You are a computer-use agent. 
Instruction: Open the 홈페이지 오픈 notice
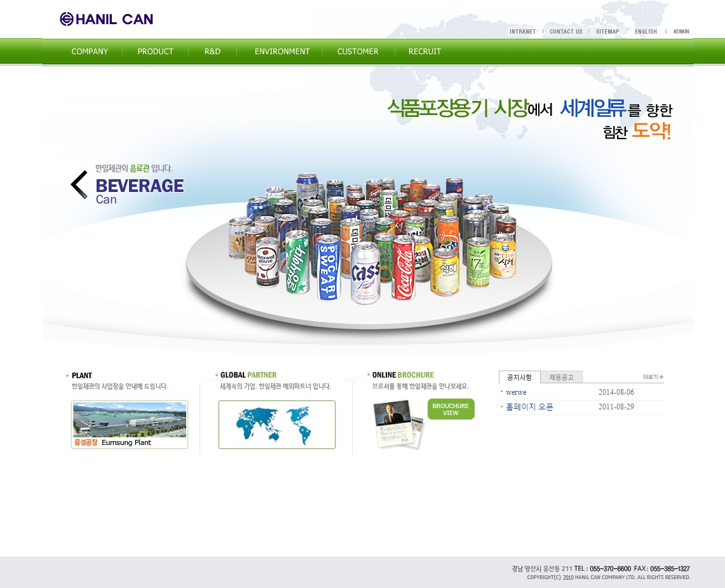click(x=529, y=407)
